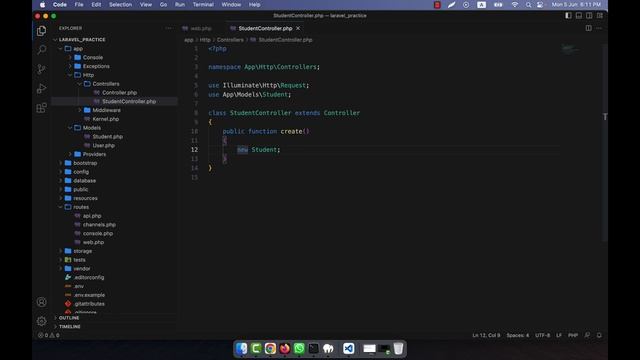Open api.php under routes

pyautogui.click(x=92, y=216)
